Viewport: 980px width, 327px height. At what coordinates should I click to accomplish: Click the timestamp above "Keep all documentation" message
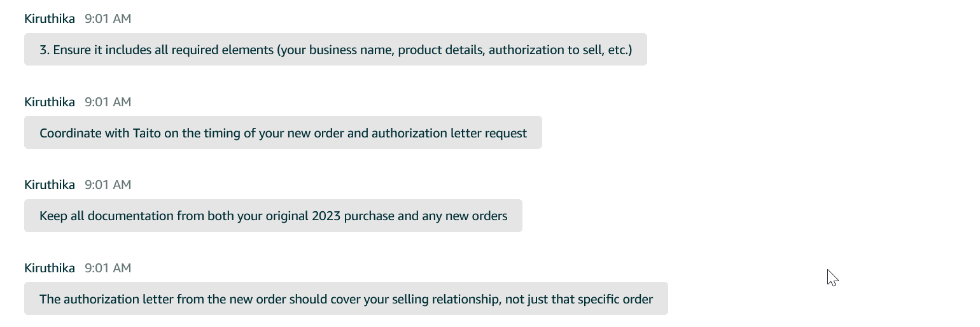point(108,184)
